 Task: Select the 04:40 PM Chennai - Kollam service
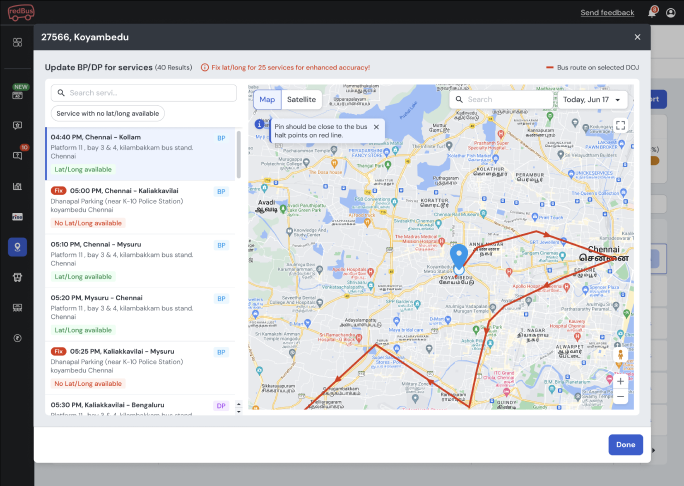pos(140,154)
